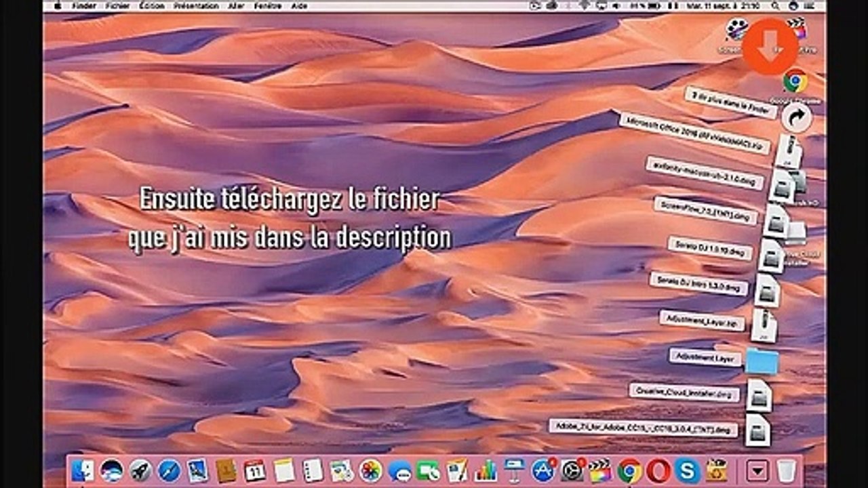Open the Adjustment Layer blue folder icon
This screenshot has height=488, width=868.
(x=762, y=361)
